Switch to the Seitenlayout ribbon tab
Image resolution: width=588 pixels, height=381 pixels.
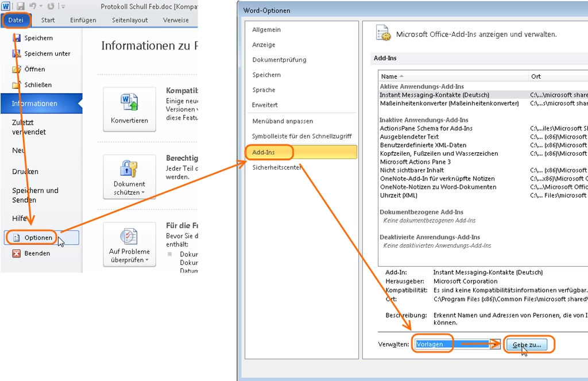click(x=129, y=20)
